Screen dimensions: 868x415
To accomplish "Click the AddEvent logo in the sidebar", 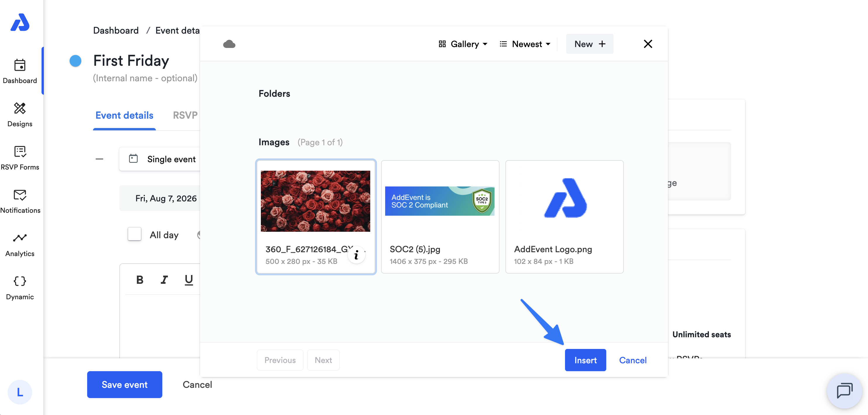I will pyautogui.click(x=20, y=22).
